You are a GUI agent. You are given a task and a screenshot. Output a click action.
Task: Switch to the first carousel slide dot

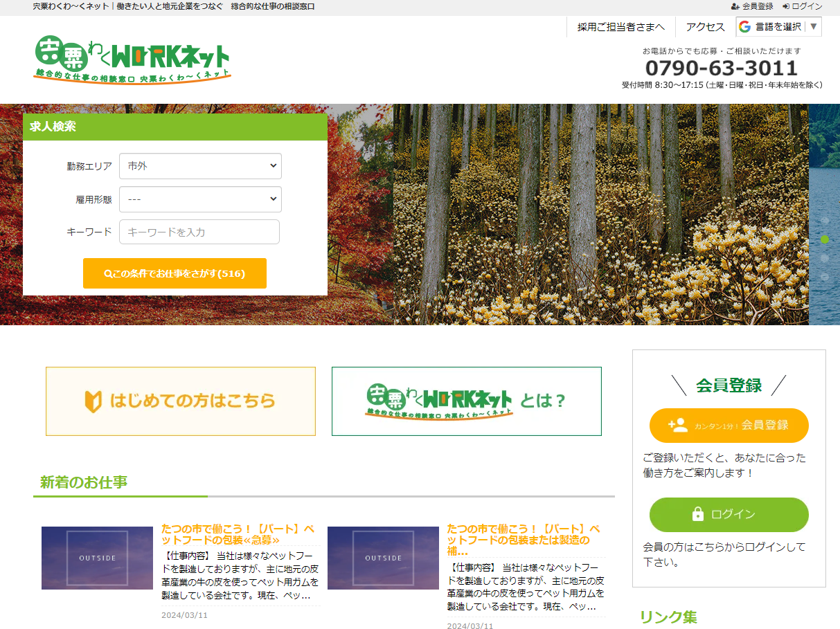coord(825,221)
